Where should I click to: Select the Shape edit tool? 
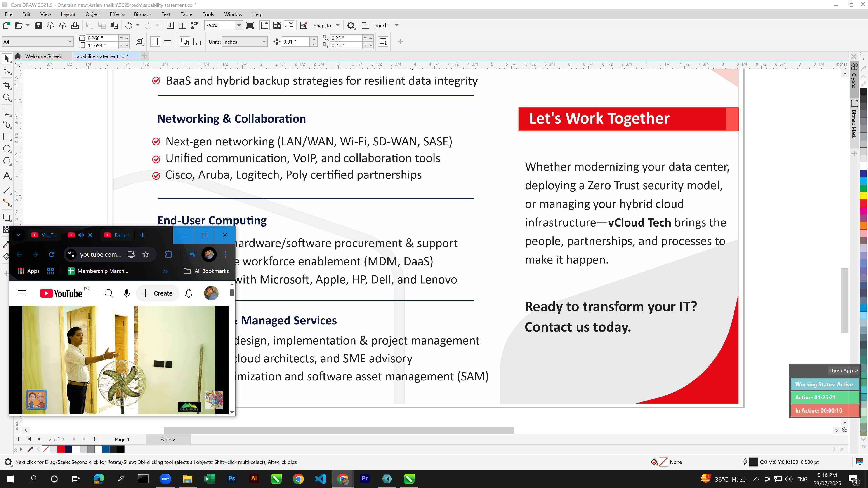7,71
